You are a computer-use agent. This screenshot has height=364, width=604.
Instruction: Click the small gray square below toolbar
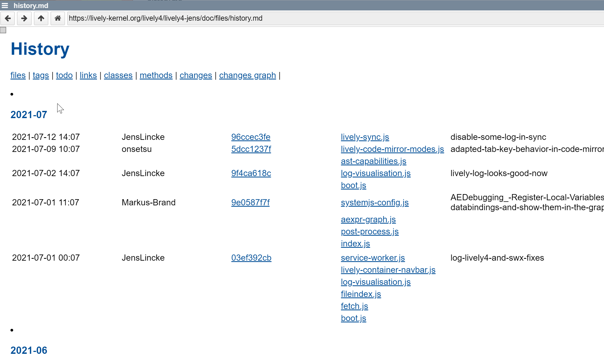pos(3,30)
